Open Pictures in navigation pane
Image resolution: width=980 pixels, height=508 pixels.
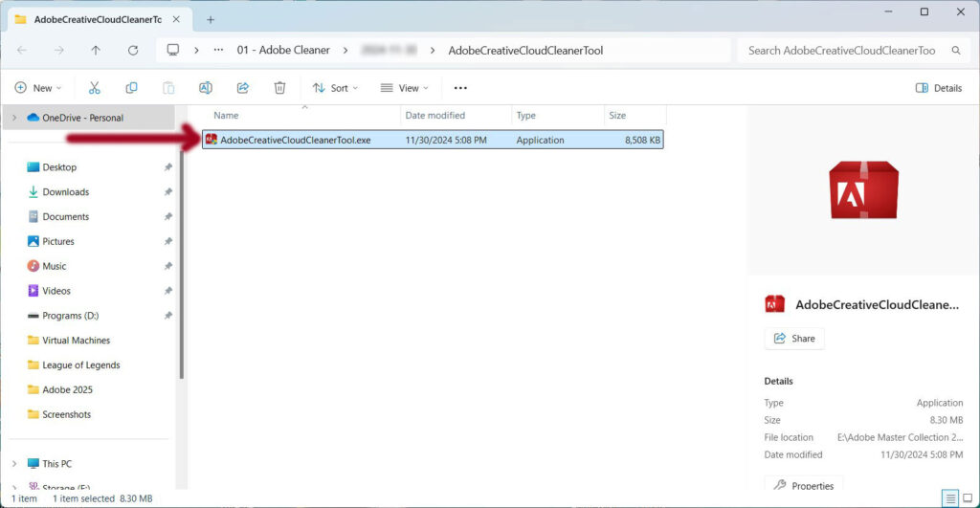point(58,241)
